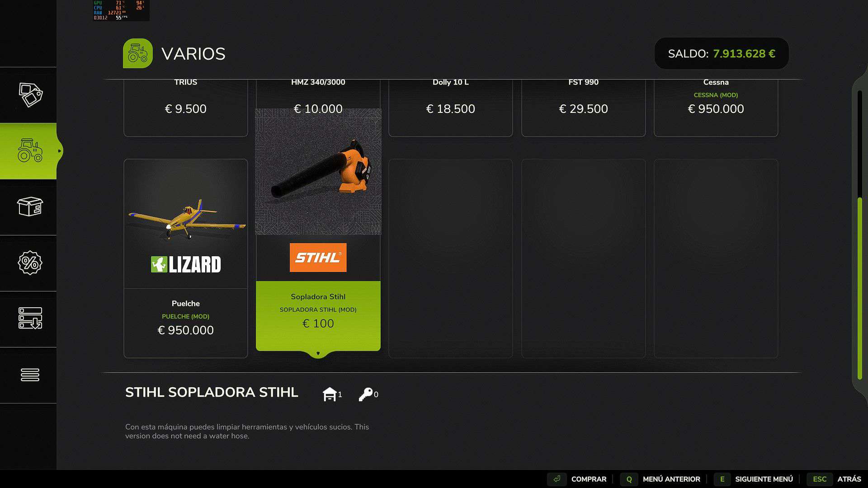Open the price tags sidebar category
The width and height of the screenshot is (868, 488).
tap(30, 95)
